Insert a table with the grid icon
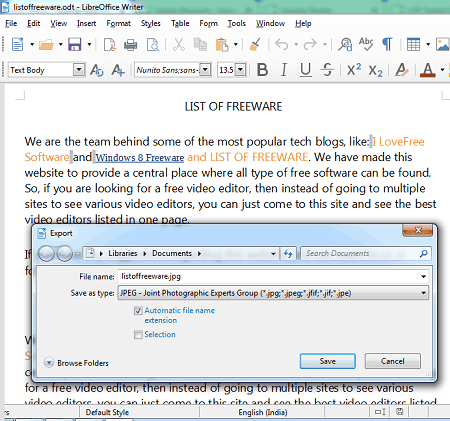Screen dimensions: 450x421 pyautogui.click(x=413, y=44)
